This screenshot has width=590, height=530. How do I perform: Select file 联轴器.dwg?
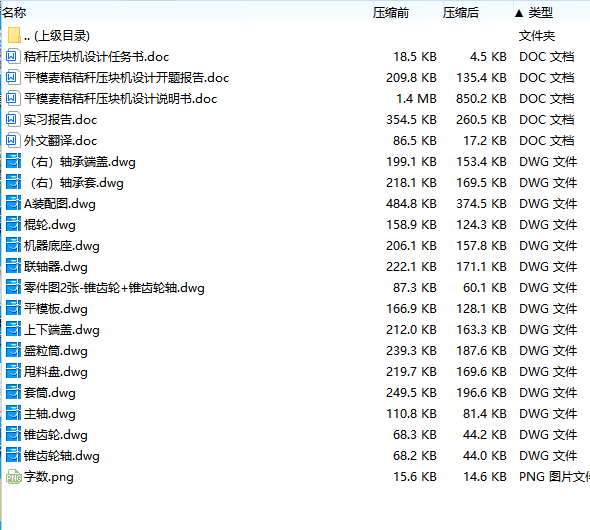[x=56, y=267]
